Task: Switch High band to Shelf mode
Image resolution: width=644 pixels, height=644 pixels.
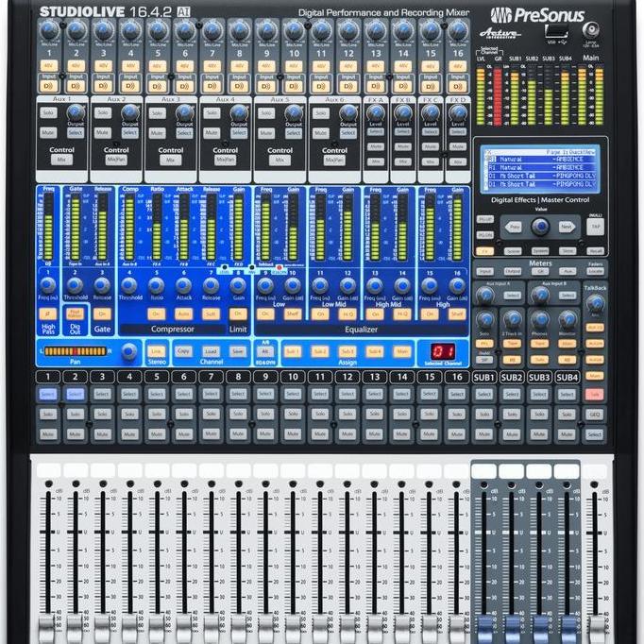Action: tap(457, 314)
